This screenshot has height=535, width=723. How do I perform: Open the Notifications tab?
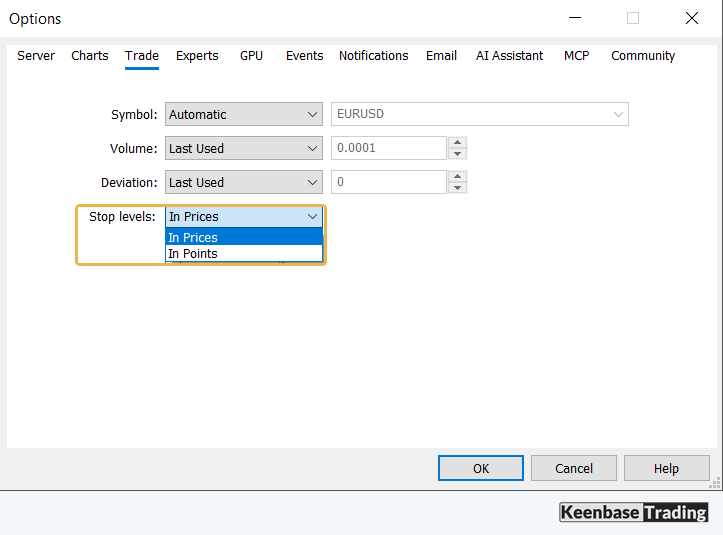pos(373,56)
